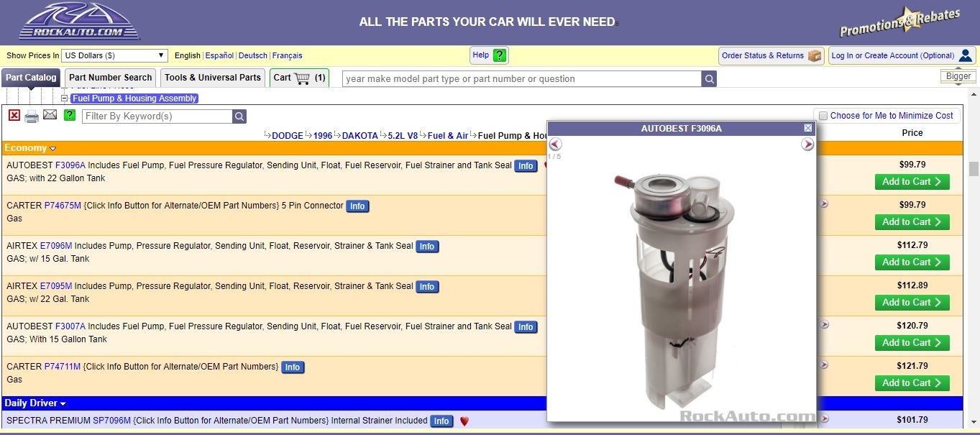980x435 pixels.
Task: Select the Español language link
Action: point(219,55)
